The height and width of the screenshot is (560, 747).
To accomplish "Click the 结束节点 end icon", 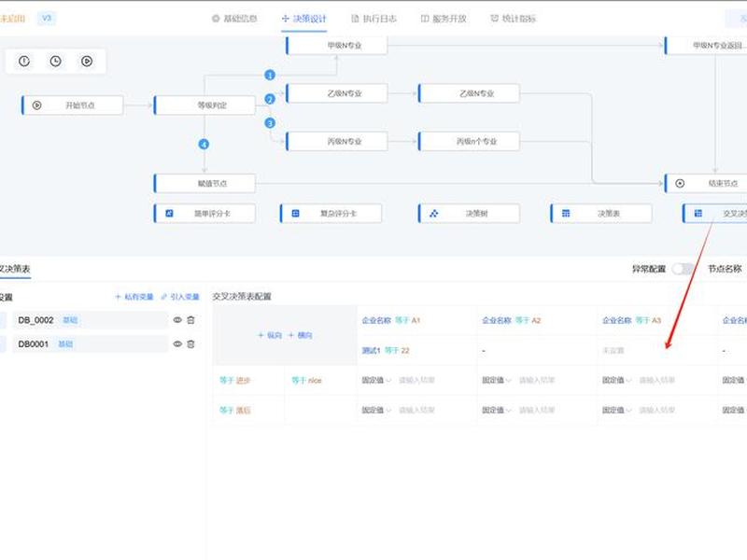I will pyautogui.click(x=680, y=183).
